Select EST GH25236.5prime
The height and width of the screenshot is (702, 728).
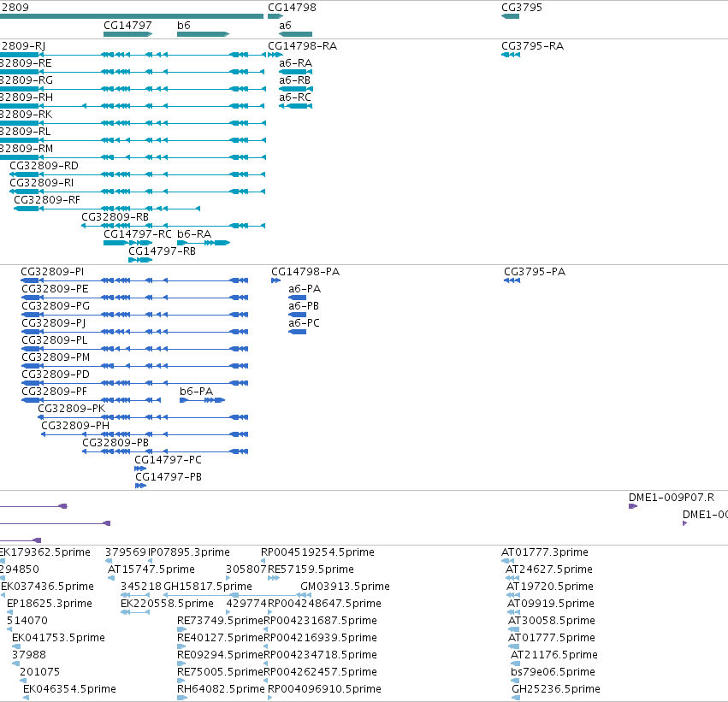pos(515,698)
